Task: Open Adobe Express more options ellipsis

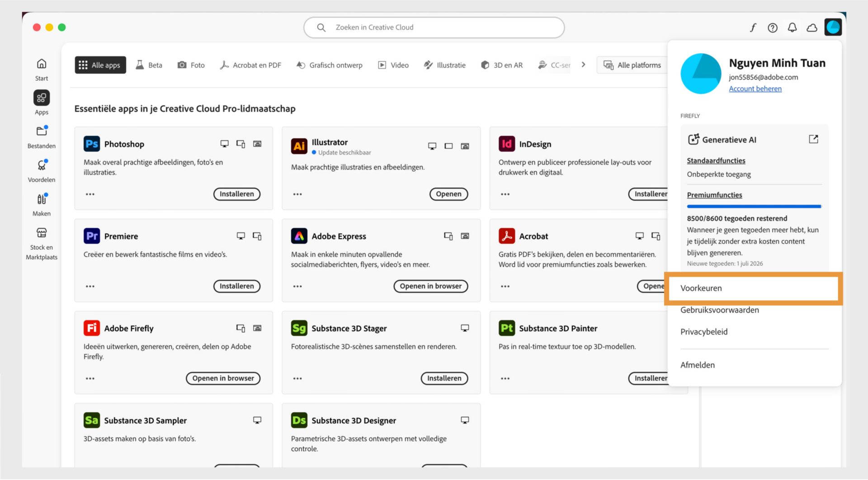Action: 297,287
